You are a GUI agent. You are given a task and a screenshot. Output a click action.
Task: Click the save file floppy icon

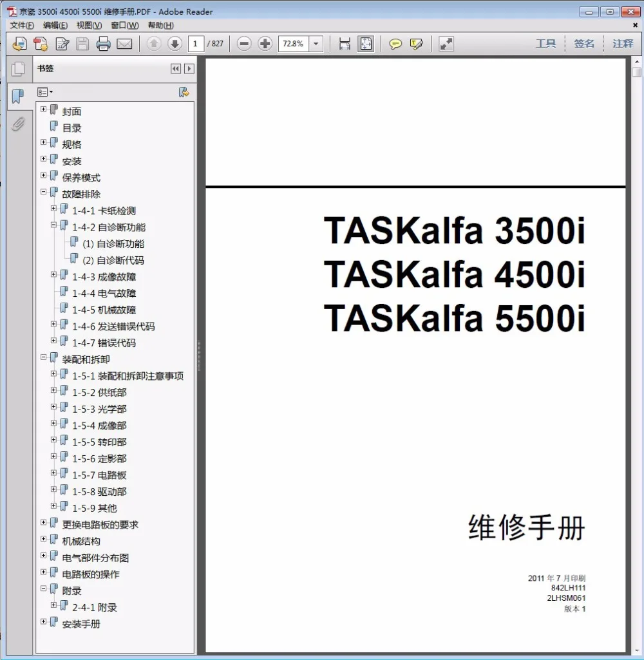click(82, 44)
